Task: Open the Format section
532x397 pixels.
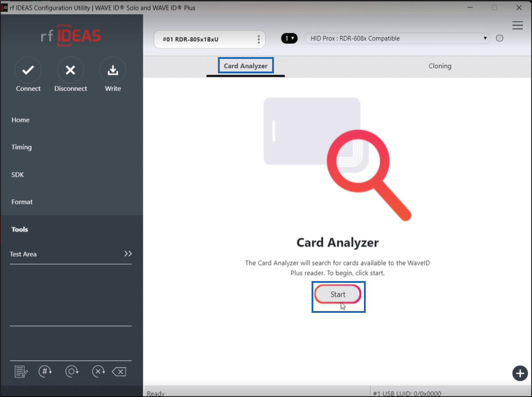Action: coord(22,202)
